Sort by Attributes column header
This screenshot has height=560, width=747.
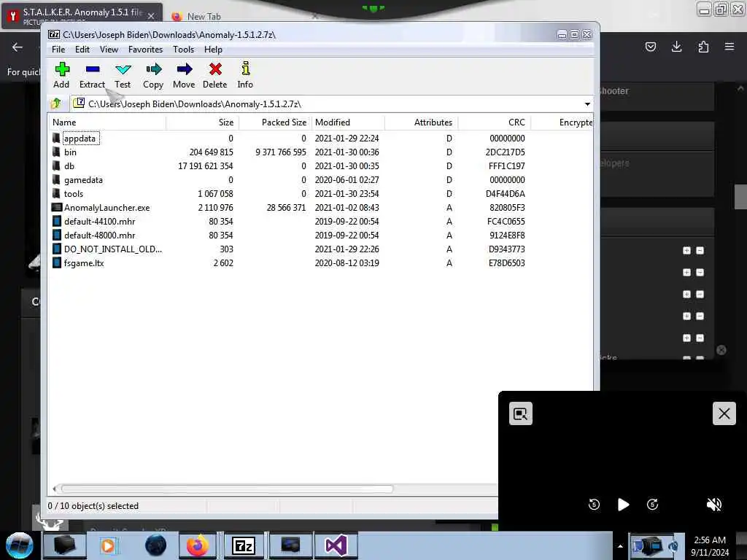[421, 122]
